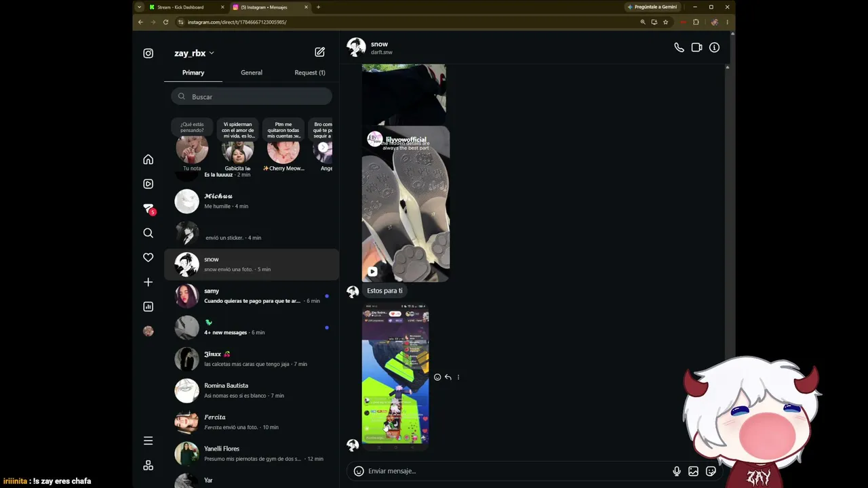
Task: Reload the page in browser toolbar
Action: tap(165, 22)
